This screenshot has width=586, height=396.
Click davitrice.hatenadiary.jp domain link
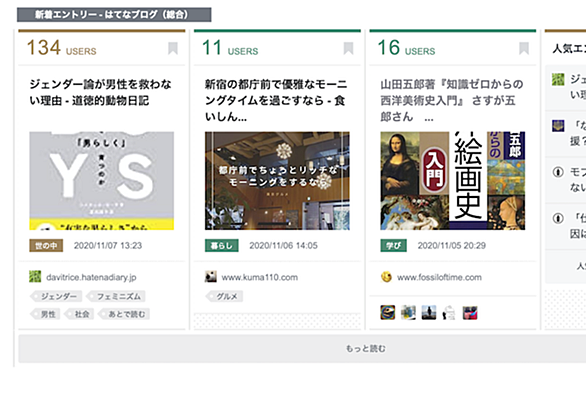(x=91, y=277)
